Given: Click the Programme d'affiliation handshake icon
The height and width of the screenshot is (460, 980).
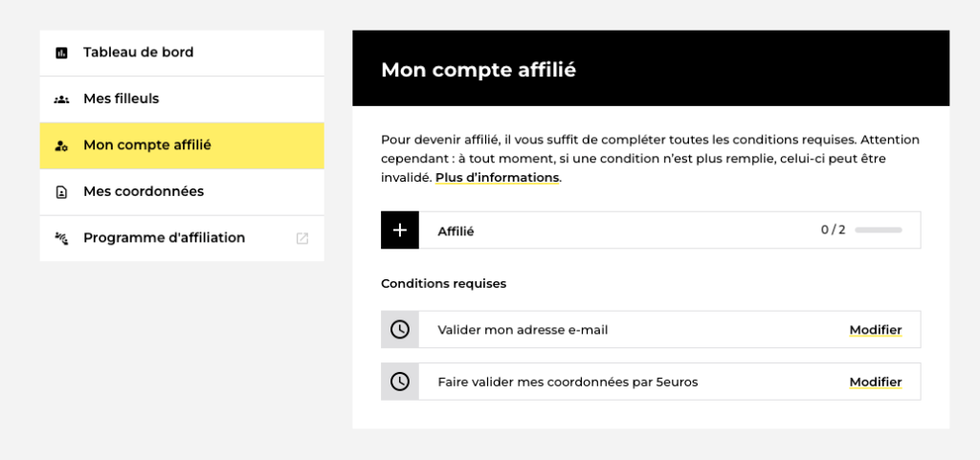Looking at the screenshot, I should (x=61, y=238).
